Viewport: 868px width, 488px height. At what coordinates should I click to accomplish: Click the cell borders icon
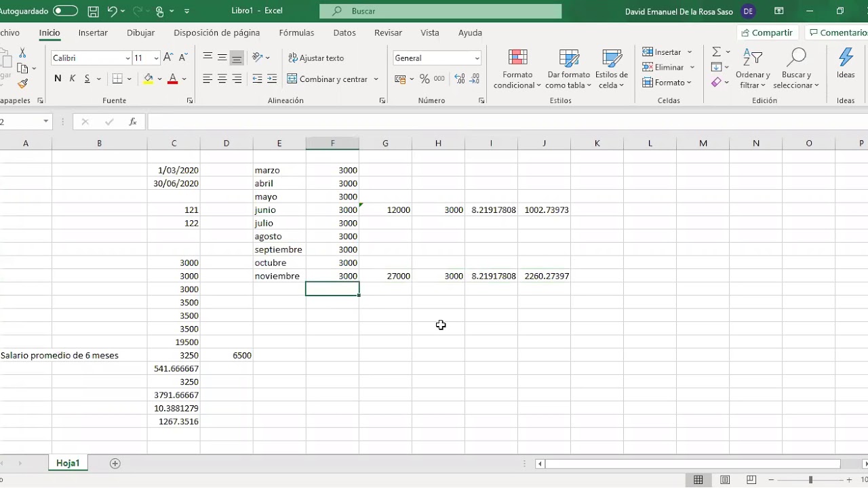[x=117, y=79]
